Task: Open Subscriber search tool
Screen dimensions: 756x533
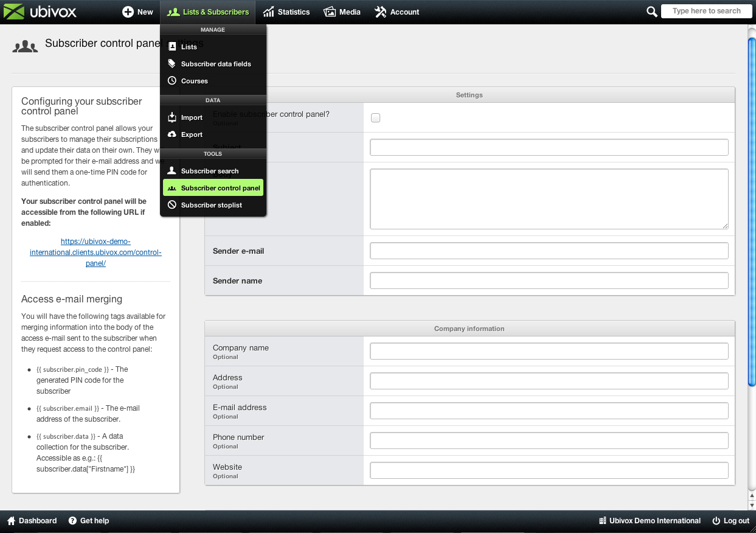Action: point(213,171)
